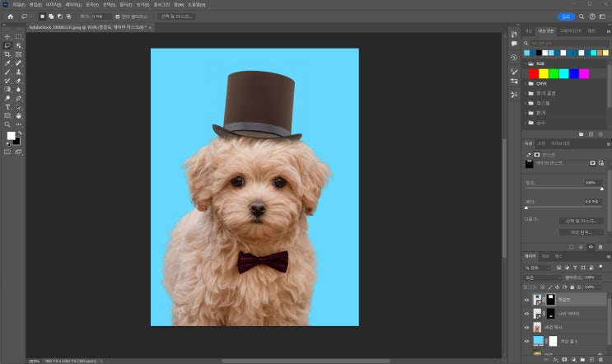Select the Type tool
The height and width of the screenshot is (364, 612).
click(x=7, y=107)
